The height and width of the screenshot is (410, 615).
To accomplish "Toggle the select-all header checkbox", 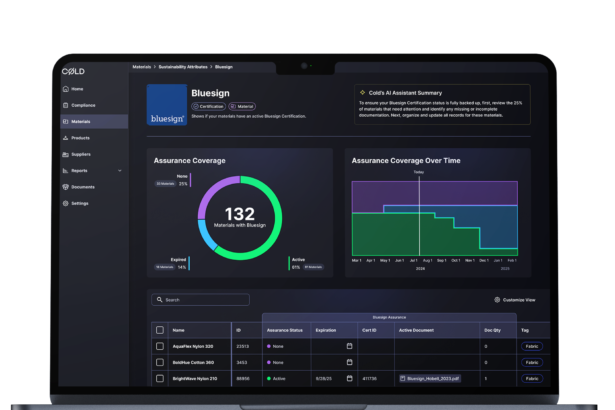I will tap(160, 329).
